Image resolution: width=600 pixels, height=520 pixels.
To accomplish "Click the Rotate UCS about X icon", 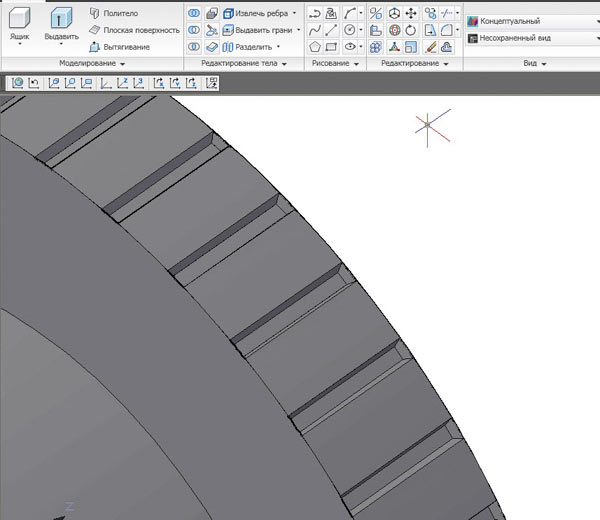I will pos(158,83).
